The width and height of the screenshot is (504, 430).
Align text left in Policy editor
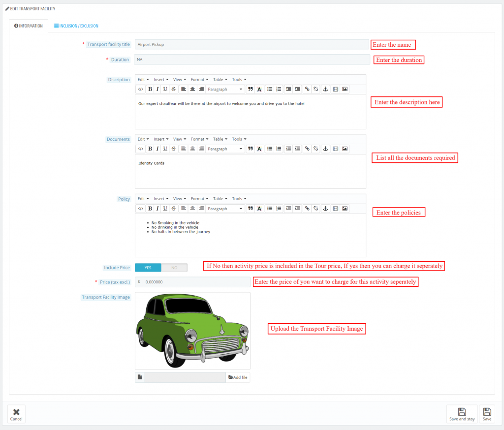point(183,208)
